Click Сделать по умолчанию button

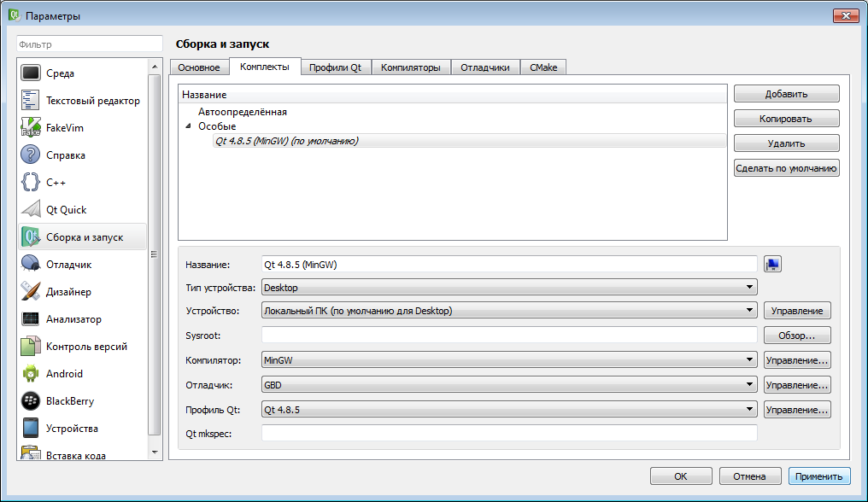pyautogui.click(x=787, y=168)
